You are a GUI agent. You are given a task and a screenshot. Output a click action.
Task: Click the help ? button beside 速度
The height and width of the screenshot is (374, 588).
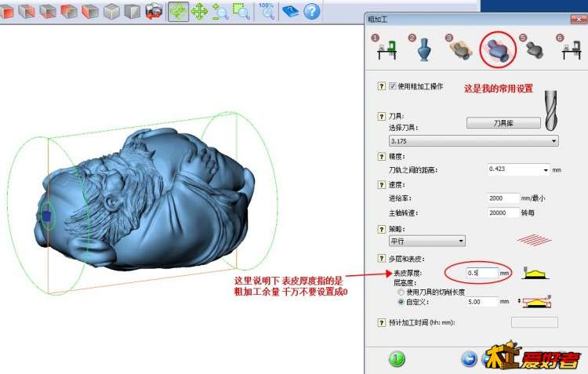(x=381, y=186)
